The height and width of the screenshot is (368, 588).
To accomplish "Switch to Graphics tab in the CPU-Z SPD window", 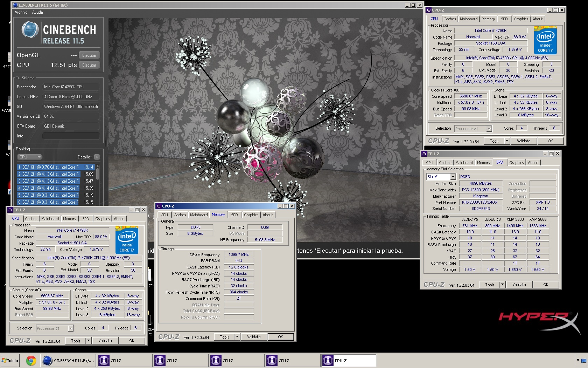I will coord(516,163).
